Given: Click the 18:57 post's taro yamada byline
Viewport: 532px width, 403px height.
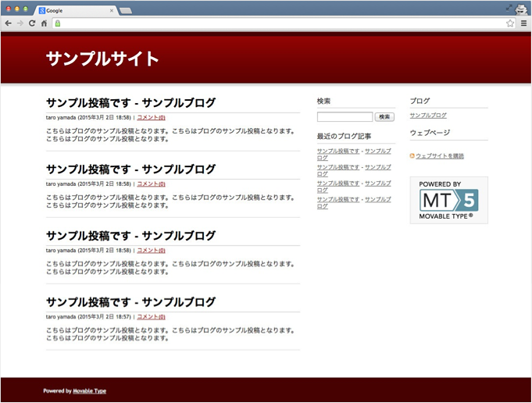Looking at the screenshot, I should 61,317.
